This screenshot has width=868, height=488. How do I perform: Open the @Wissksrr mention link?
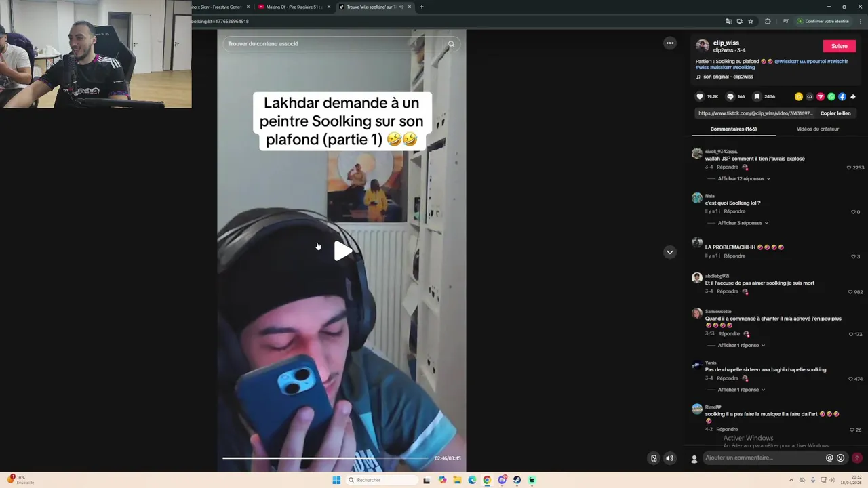[789, 62]
